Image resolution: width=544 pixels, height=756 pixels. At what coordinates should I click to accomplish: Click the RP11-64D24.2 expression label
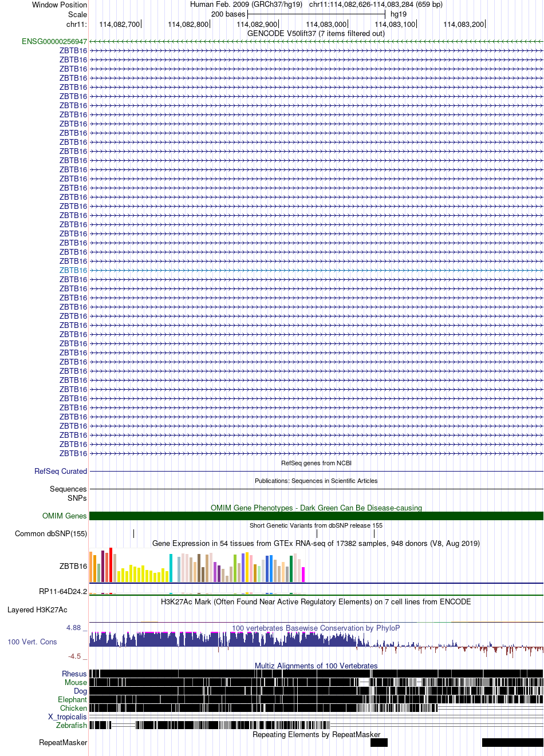pos(63,591)
